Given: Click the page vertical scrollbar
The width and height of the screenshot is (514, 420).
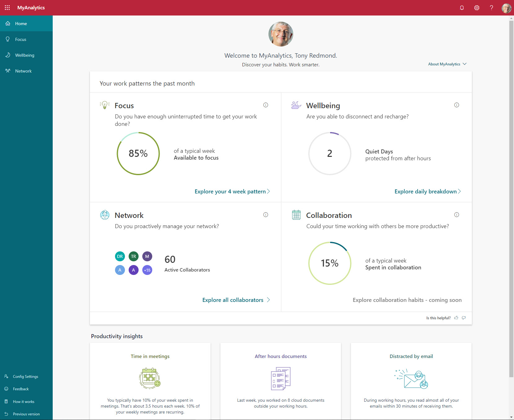Looking at the screenshot, I should (511, 198).
